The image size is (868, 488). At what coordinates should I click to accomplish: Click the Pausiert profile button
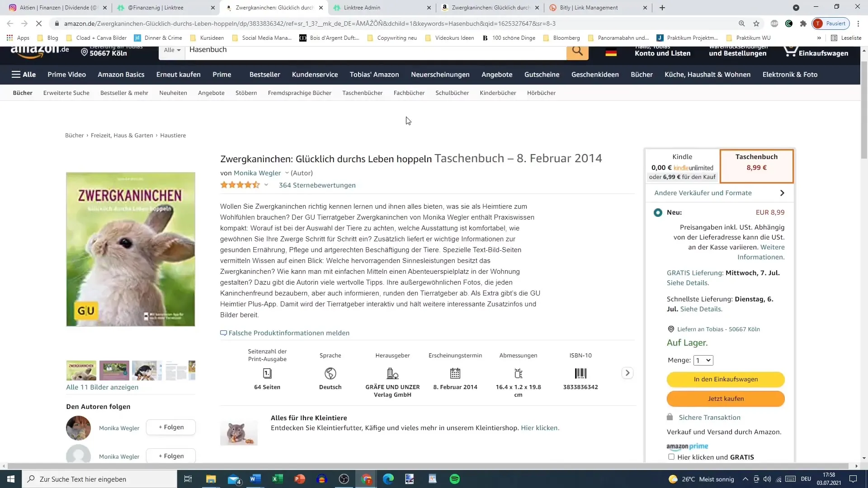pos(831,23)
